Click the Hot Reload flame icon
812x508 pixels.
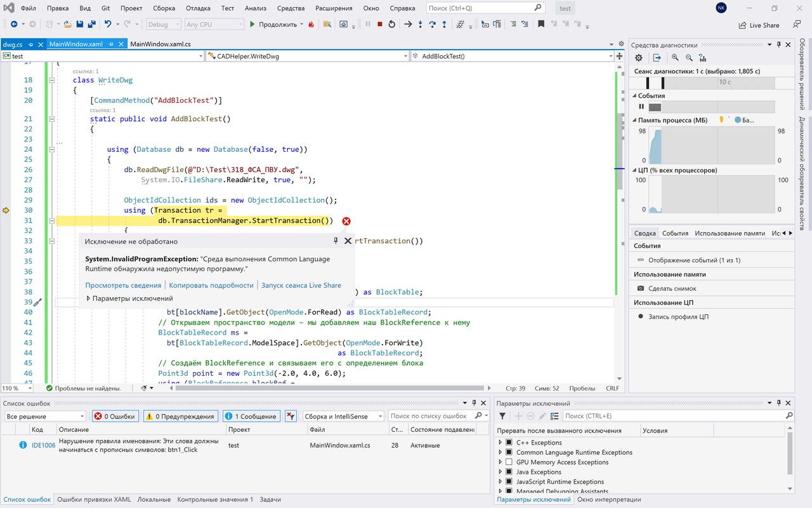point(311,24)
